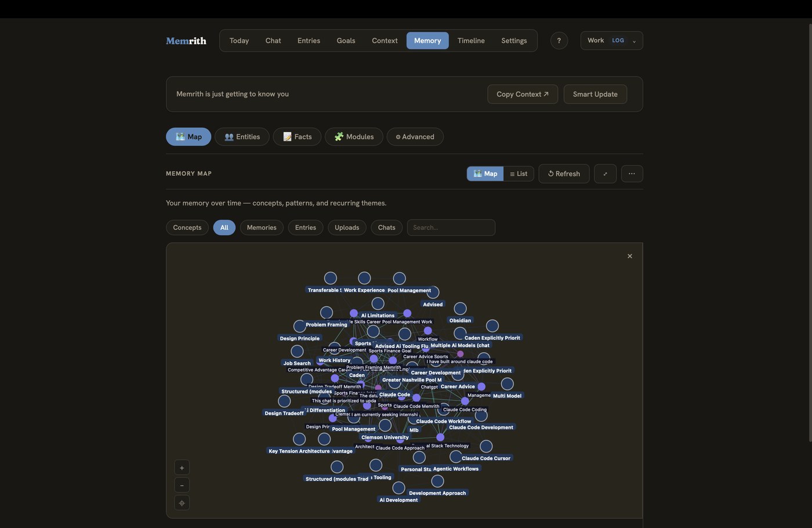Viewport: 812px width, 528px height.
Task: Open the Facts section
Action: (x=297, y=137)
